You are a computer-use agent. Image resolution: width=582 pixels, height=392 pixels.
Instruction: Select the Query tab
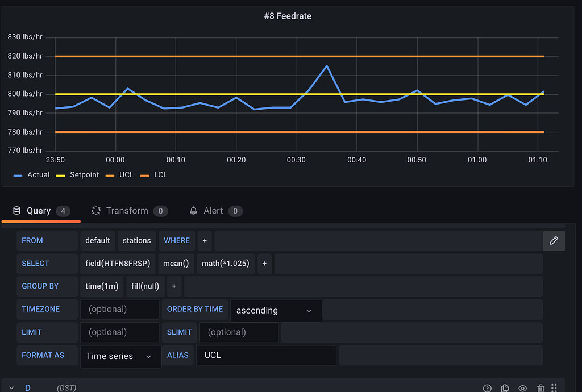tap(39, 210)
